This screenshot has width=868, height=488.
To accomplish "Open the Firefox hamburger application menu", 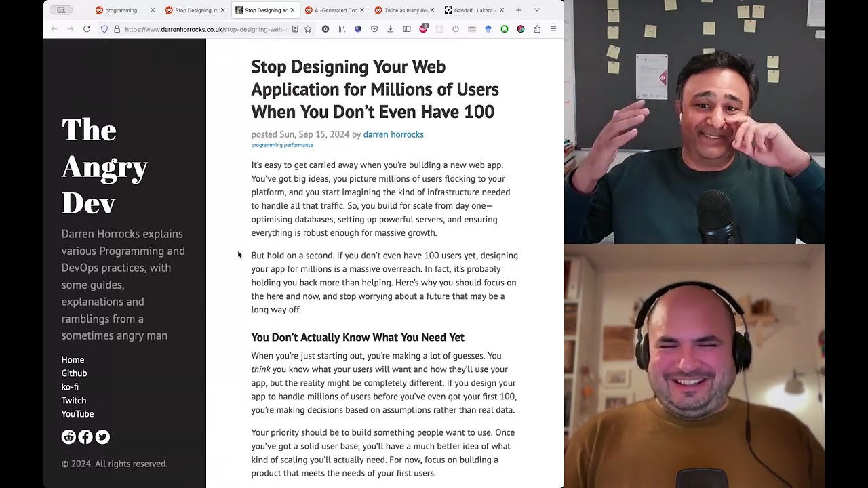I will pyautogui.click(x=553, y=29).
